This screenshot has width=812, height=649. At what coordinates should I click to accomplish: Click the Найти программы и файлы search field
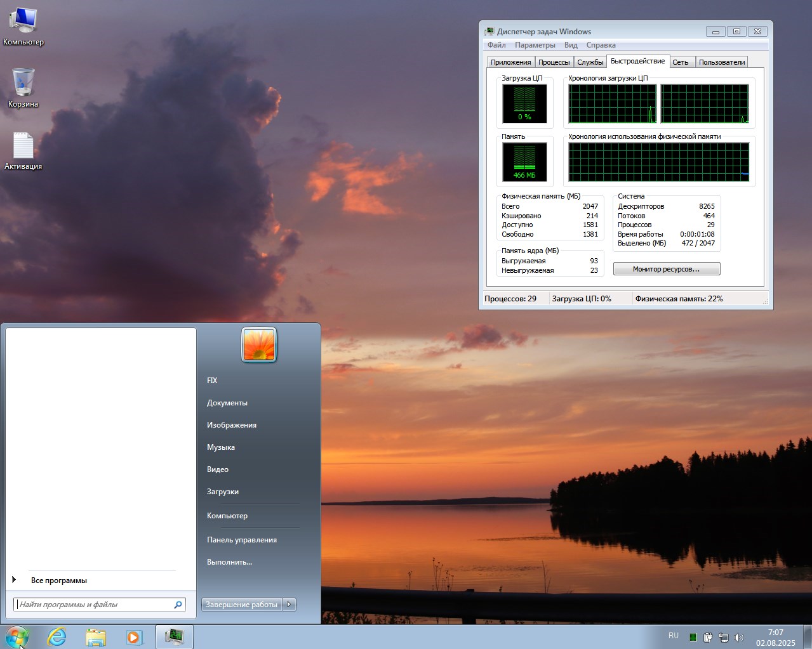(x=95, y=605)
